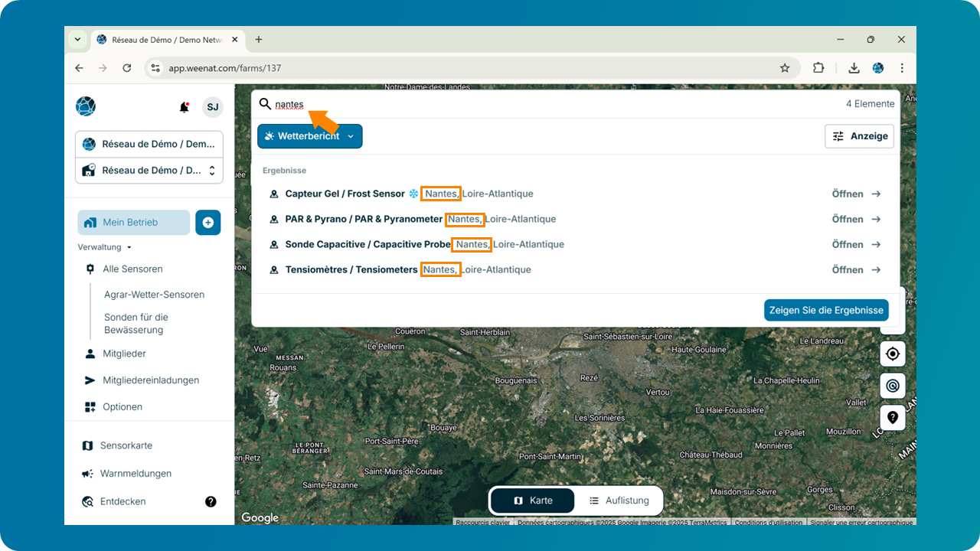Click the Google logo on map
Viewport: 980px width, 551px height.
(260, 517)
